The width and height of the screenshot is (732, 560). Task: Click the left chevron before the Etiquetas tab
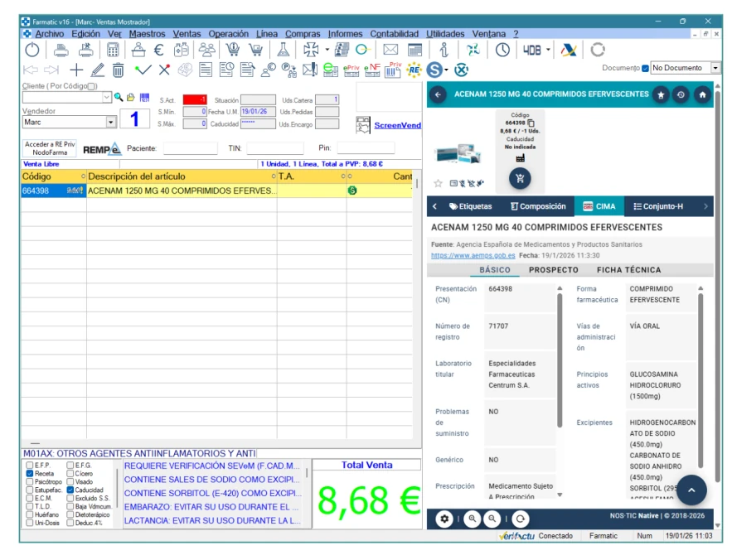[434, 206]
